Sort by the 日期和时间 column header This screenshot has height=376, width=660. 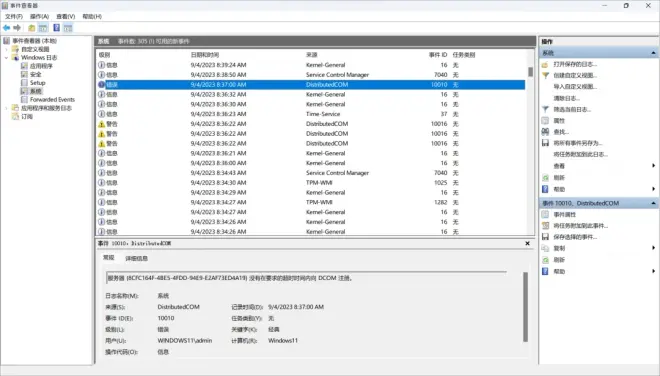click(x=205, y=55)
